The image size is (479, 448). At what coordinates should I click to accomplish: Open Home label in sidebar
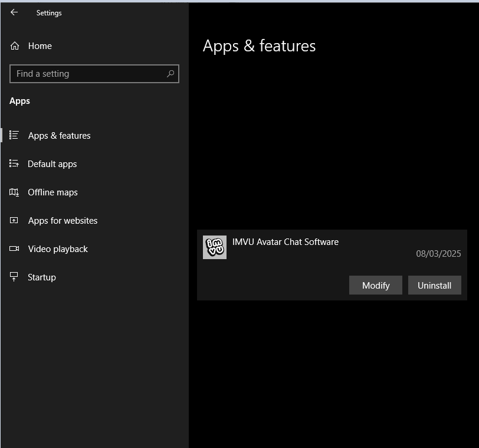[40, 46]
